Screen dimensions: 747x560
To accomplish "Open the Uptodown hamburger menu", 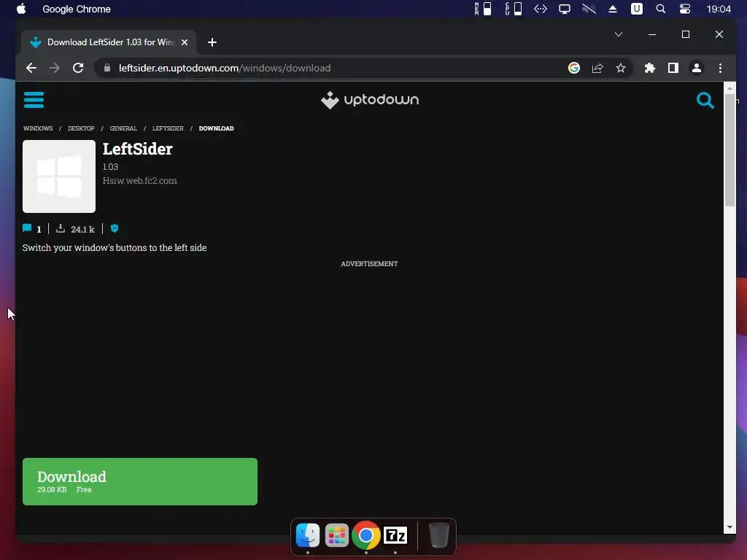I will [x=34, y=100].
